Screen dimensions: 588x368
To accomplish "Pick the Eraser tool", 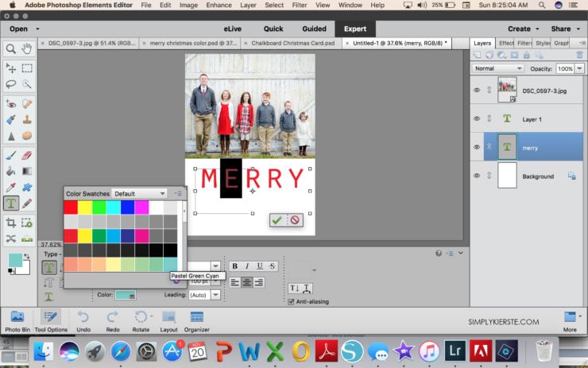I will point(28,157).
